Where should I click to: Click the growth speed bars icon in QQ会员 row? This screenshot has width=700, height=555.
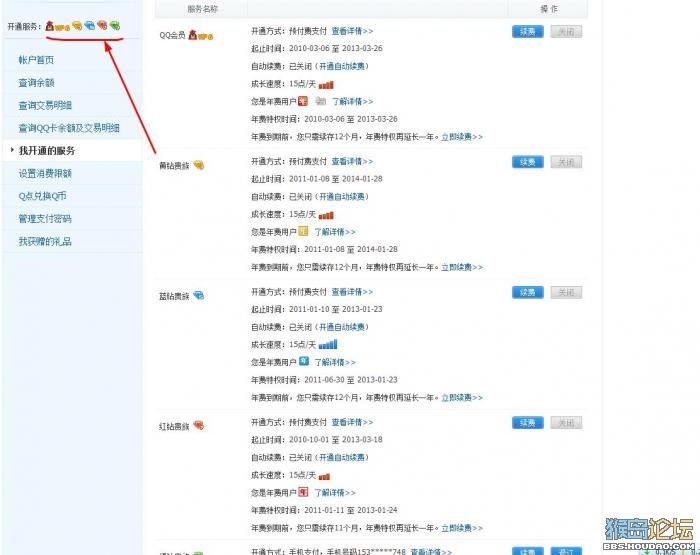[x=326, y=84]
